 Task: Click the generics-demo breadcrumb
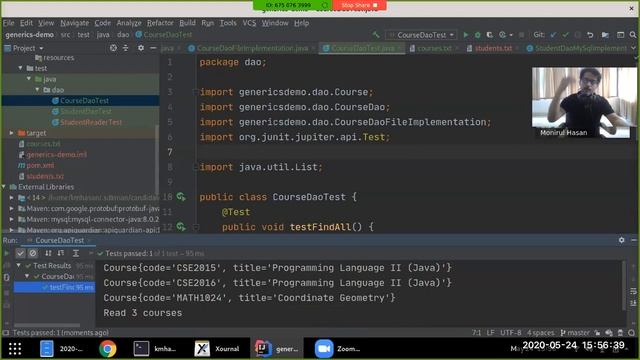coord(29,35)
